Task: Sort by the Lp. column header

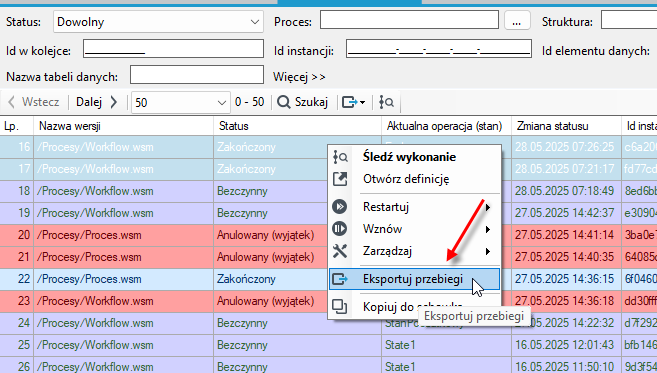Action: click(x=17, y=126)
